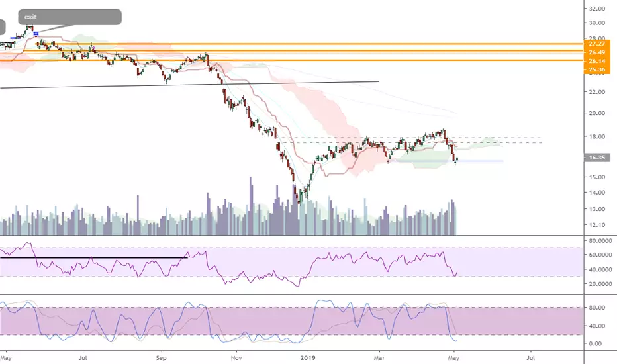Click the orange 27.27 price label
This screenshot has height=364, width=617.
click(x=596, y=44)
